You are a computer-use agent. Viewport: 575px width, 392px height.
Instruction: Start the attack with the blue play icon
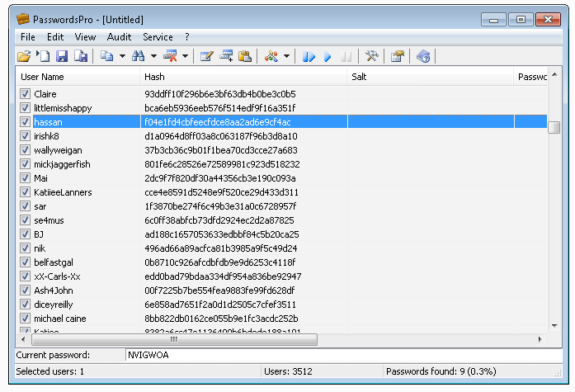pos(328,56)
